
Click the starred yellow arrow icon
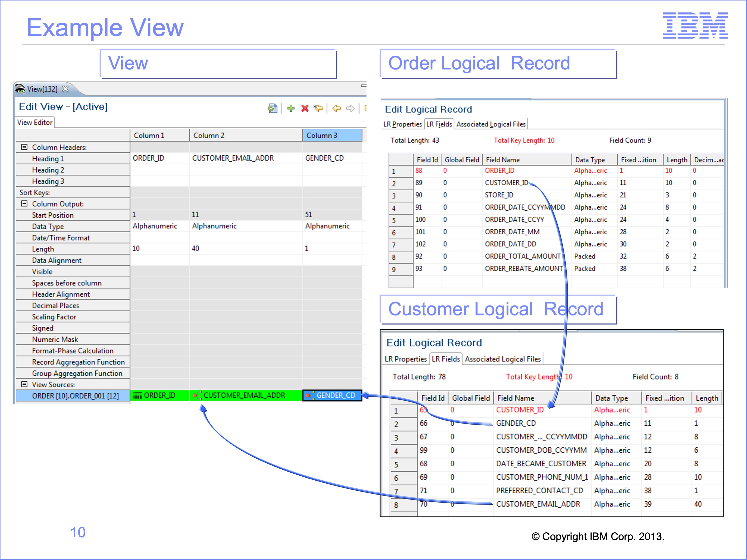tap(319, 108)
